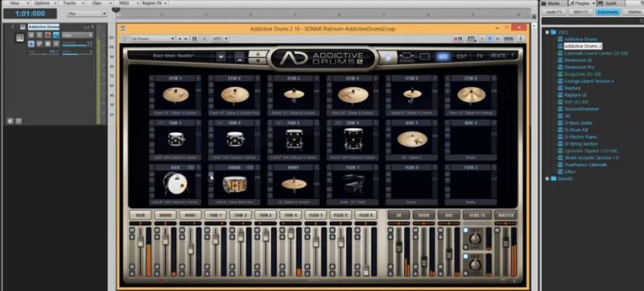Mute the SNARE mixer channel
Viewport: 644px width, 291px height.
pyautogui.click(x=156, y=231)
